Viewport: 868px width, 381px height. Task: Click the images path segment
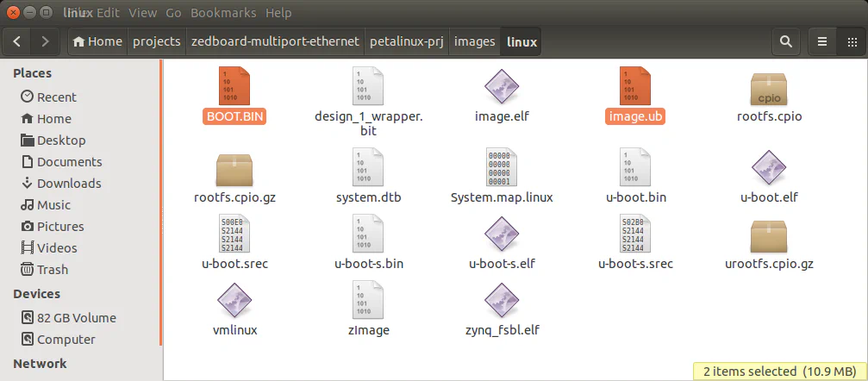click(x=474, y=41)
